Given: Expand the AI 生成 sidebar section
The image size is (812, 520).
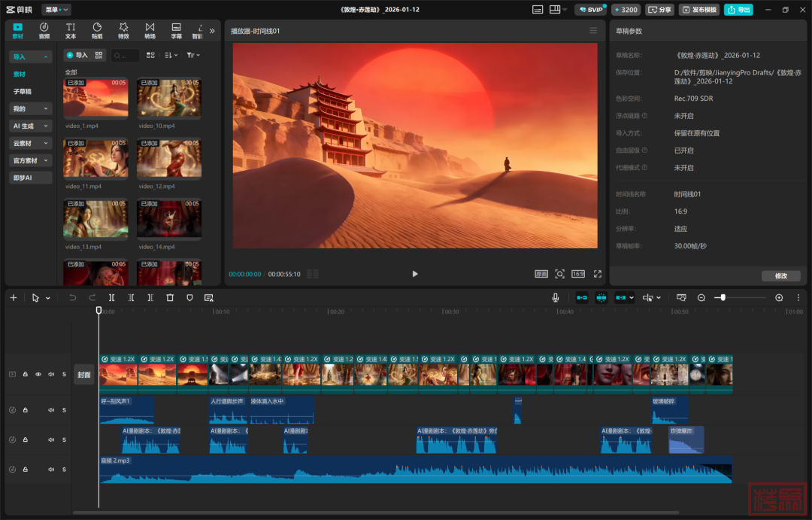Looking at the screenshot, I should (31, 126).
